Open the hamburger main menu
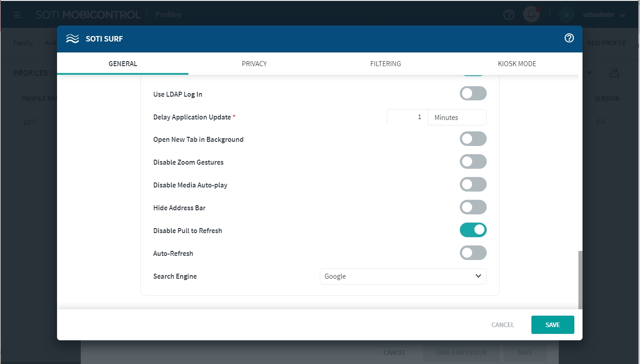Viewport: 640px width, 364px height. (x=17, y=15)
